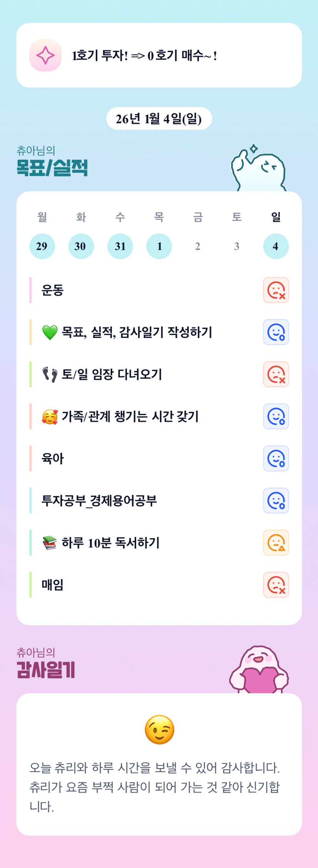The height and width of the screenshot is (868, 318).
Task: Select Friday date 2
Action: pos(198,246)
